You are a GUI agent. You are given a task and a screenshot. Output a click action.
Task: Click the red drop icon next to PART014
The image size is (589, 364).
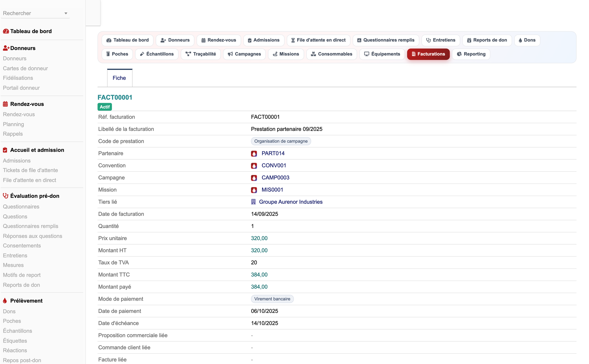[254, 154]
